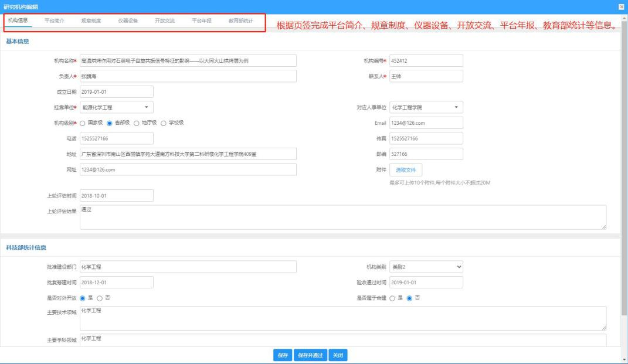The height and width of the screenshot is (364, 628).
Task: Click the 机构名称 input field
Action: (188, 61)
